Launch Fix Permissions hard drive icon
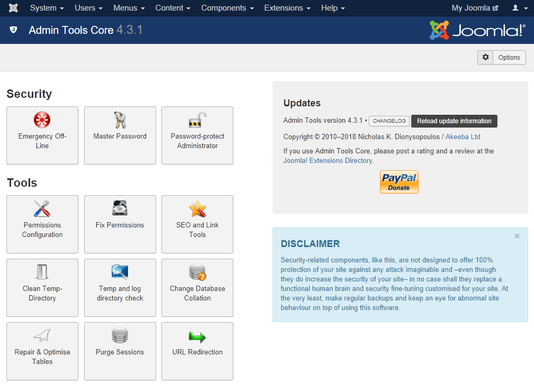 [x=120, y=208]
